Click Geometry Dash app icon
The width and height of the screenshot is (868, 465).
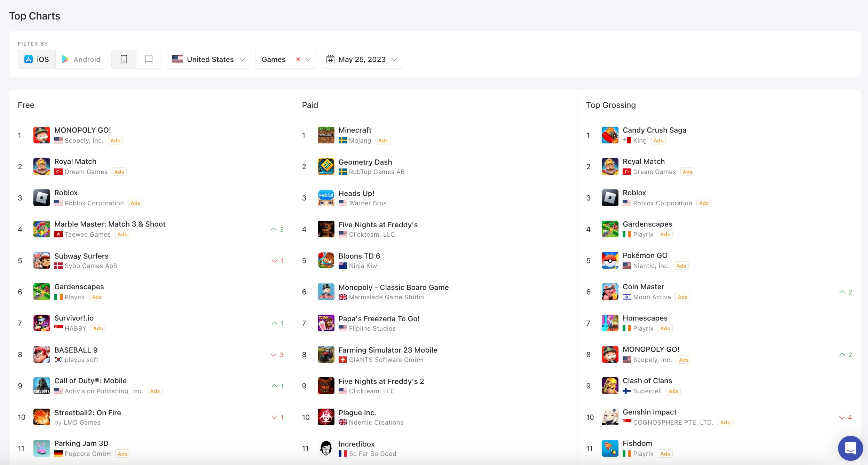coord(326,166)
